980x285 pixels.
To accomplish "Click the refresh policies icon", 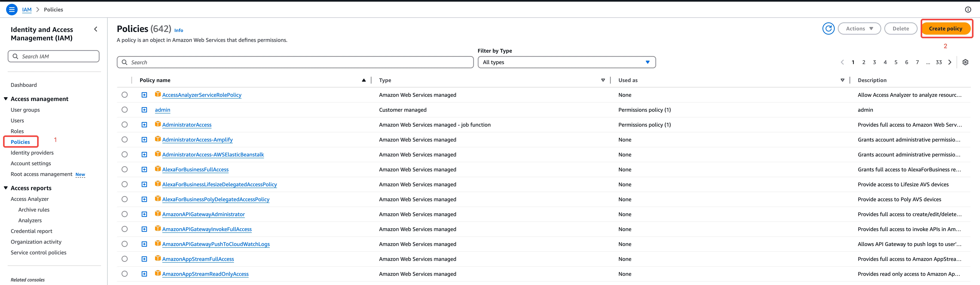I will click(x=828, y=28).
